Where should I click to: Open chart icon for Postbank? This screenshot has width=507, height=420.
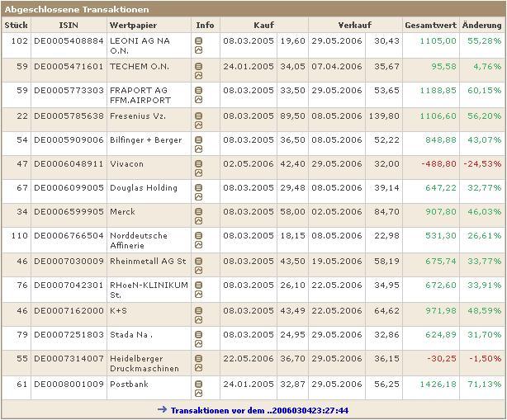pos(198,394)
